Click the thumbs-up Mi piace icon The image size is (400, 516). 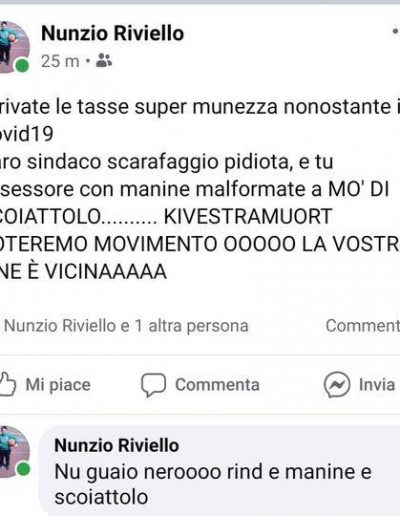click(7, 384)
